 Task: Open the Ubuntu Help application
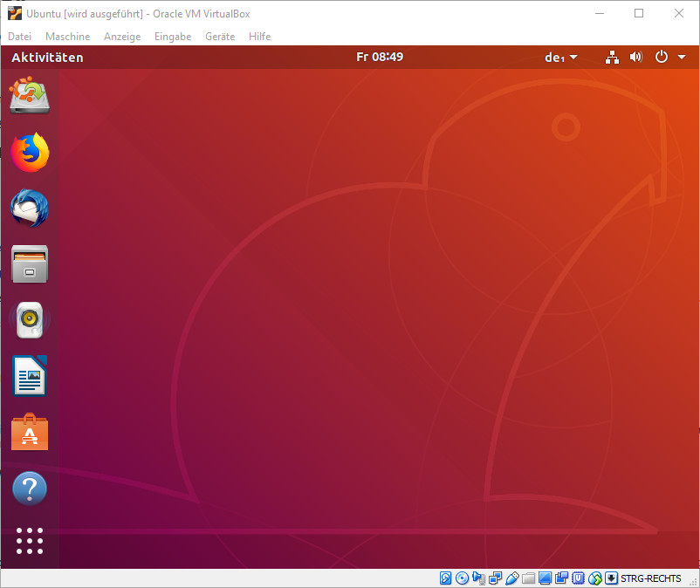29,488
